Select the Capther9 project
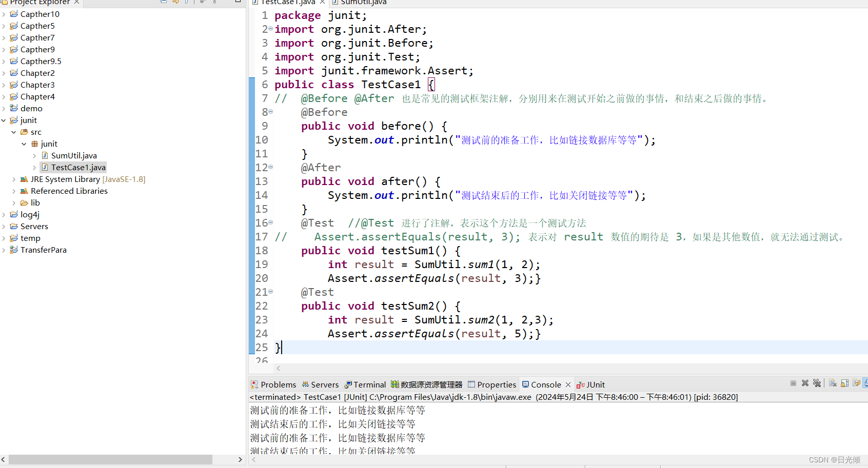 click(x=37, y=50)
